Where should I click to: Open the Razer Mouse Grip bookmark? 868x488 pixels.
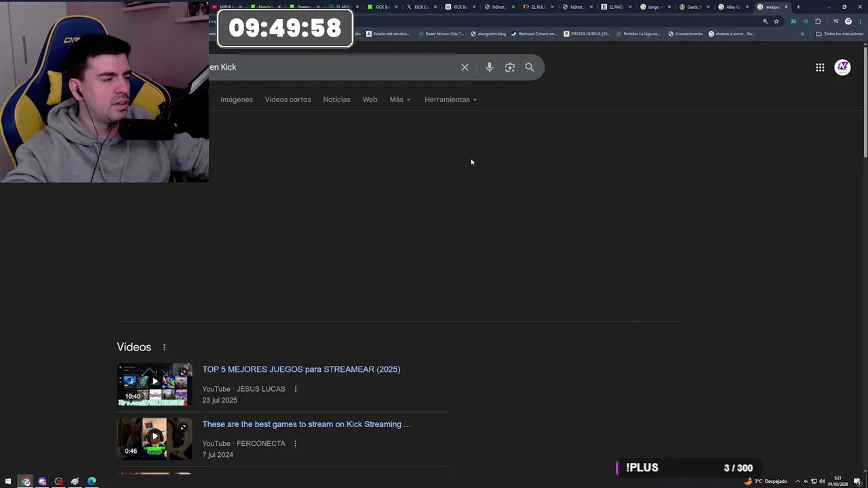click(441, 33)
